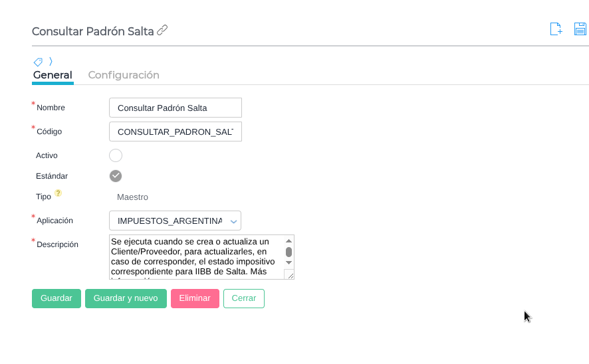Click the Cerrar button
The image size is (589, 364).
pos(243,298)
